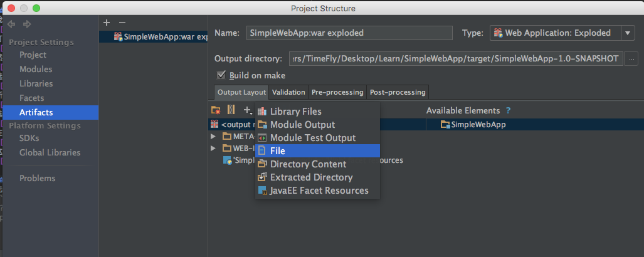This screenshot has width=644, height=257.
Task: Browse for output directory with the ellipsis button
Action: click(x=631, y=59)
